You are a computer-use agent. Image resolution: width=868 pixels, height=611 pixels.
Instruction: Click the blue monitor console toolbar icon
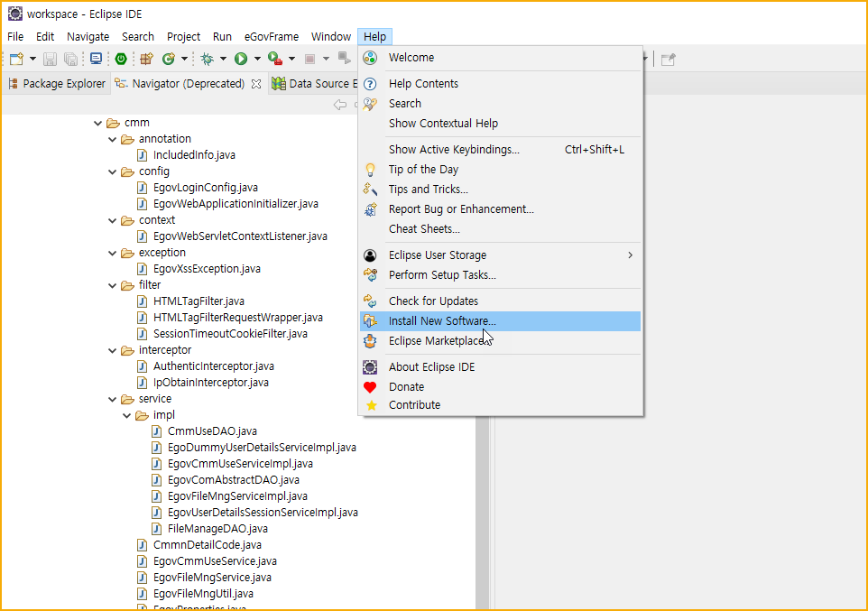[97, 58]
